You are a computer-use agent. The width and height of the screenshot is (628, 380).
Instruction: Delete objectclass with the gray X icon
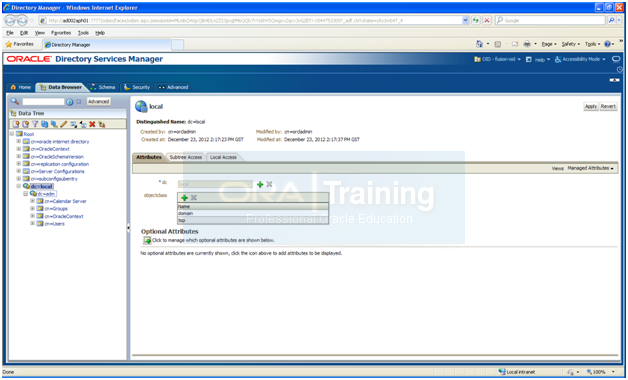193,198
